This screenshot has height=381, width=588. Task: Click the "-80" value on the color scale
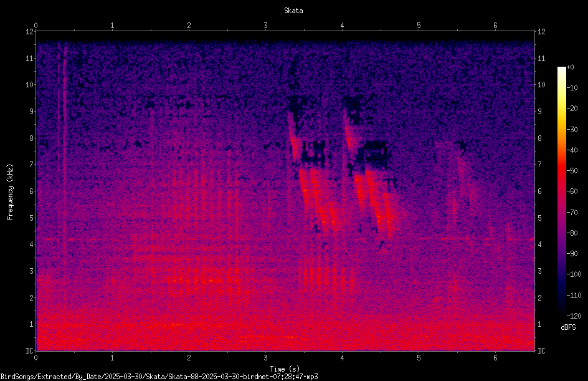[572, 233]
